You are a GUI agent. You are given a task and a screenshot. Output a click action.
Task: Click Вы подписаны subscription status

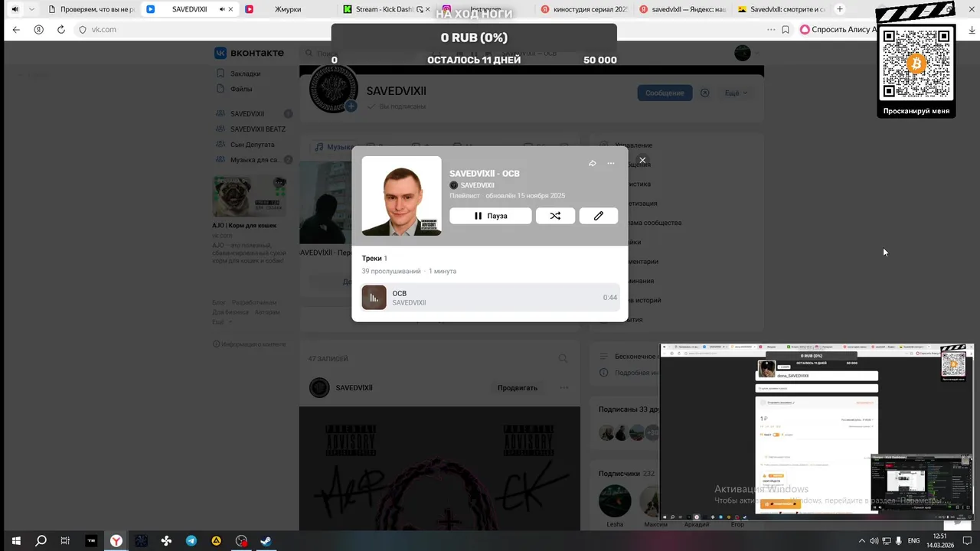point(397,106)
